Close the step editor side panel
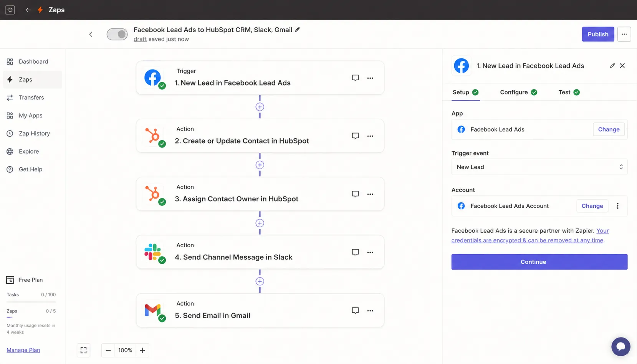The width and height of the screenshot is (637, 364). point(622,66)
